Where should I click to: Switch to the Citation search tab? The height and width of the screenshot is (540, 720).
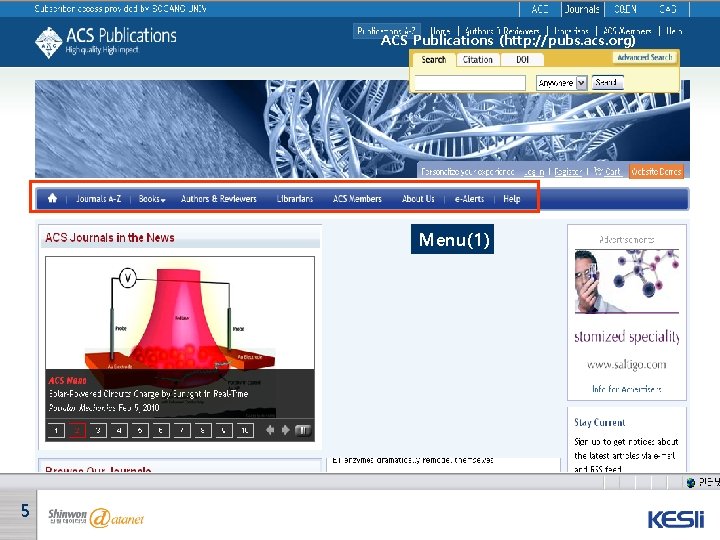click(x=478, y=60)
